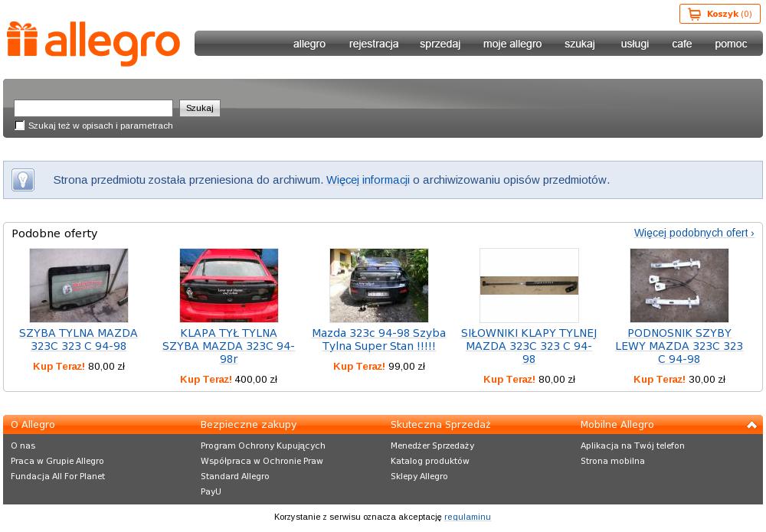Click the Allegro gift logo
This screenshot has width=766, height=532.
(x=93, y=44)
